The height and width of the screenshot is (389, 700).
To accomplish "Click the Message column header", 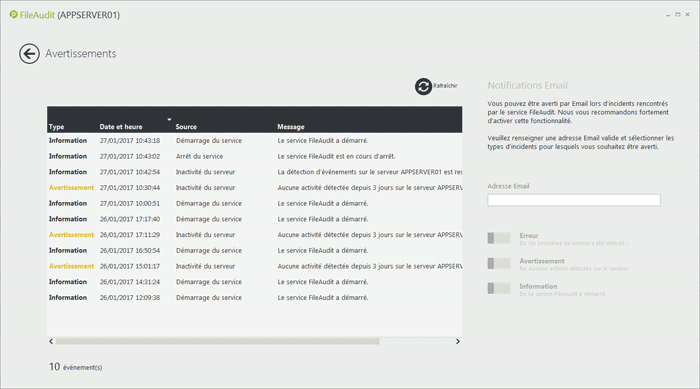I will click(291, 127).
